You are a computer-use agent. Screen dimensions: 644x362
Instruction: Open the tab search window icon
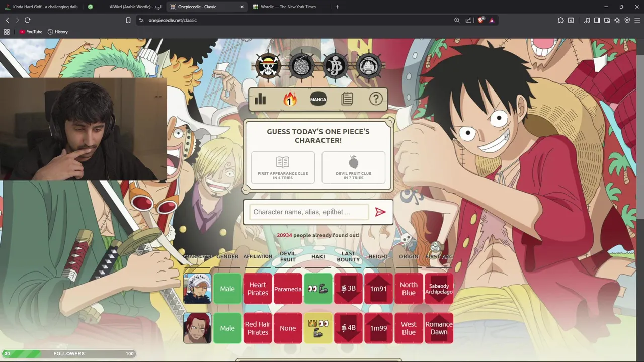click(x=571, y=20)
